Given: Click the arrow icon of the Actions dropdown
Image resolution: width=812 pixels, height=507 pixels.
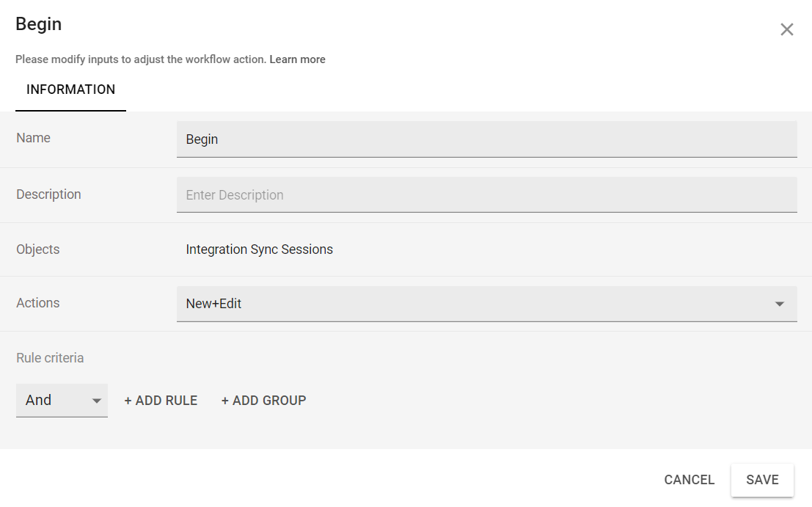Looking at the screenshot, I should coord(780,304).
